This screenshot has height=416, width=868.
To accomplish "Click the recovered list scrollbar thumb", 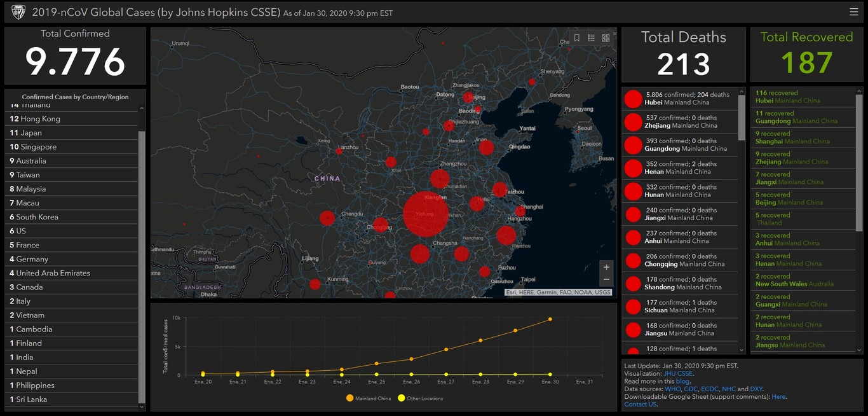I will coord(859,163).
